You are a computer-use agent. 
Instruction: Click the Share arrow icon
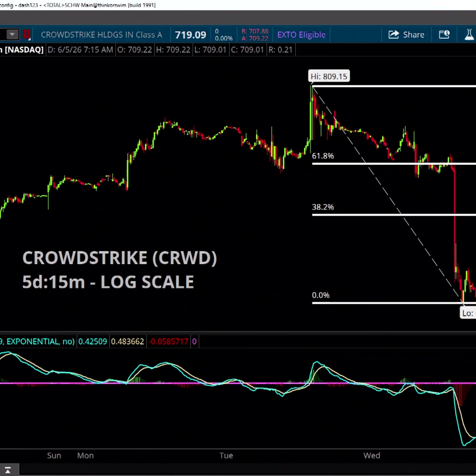click(x=393, y=34)
